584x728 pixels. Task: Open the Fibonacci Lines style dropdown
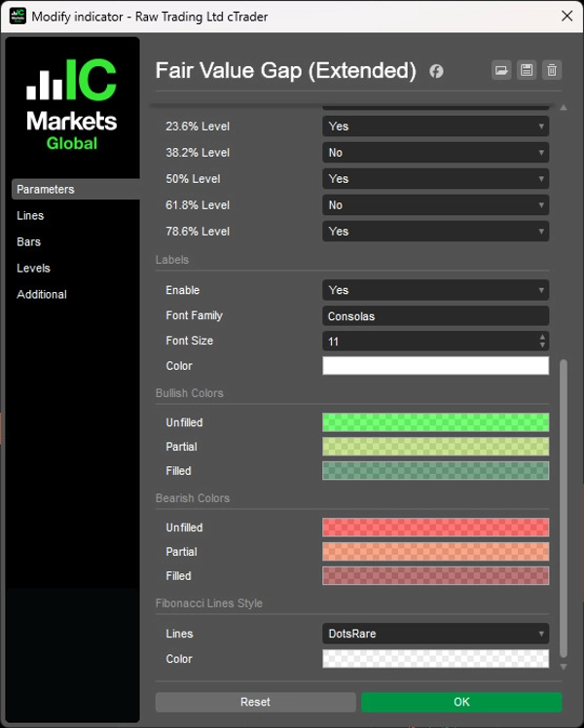pos(435,634)
